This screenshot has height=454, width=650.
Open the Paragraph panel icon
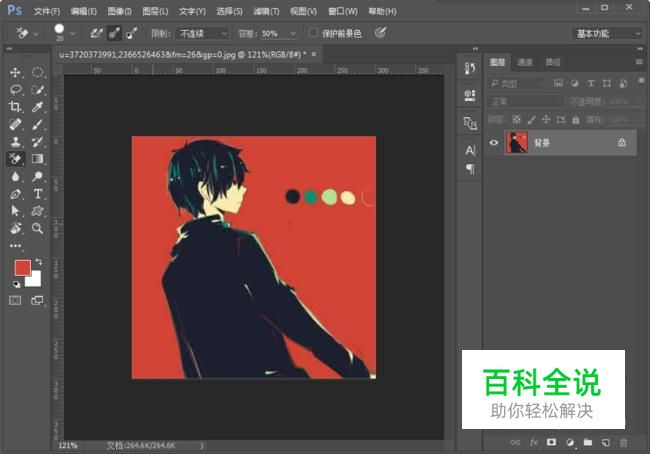[470, 169]
